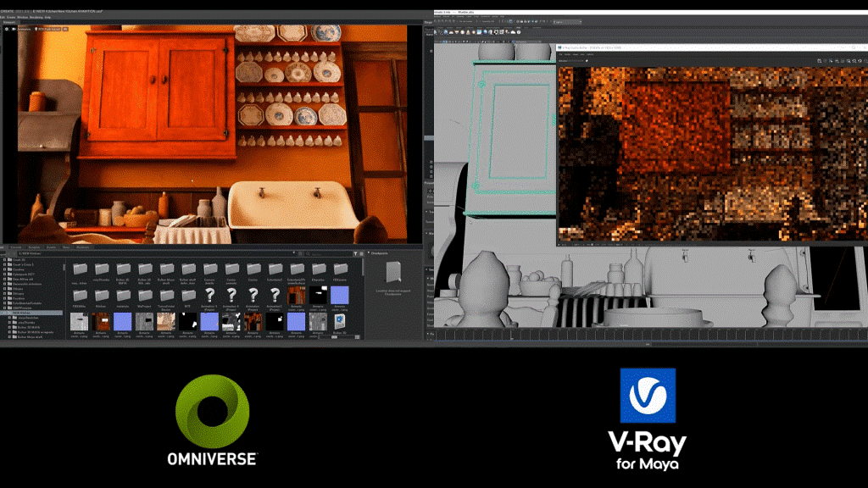Screen dimensions: 868x488
Task: Expand the Crush 3D folder in tree
Action: (x=4, y=259)
